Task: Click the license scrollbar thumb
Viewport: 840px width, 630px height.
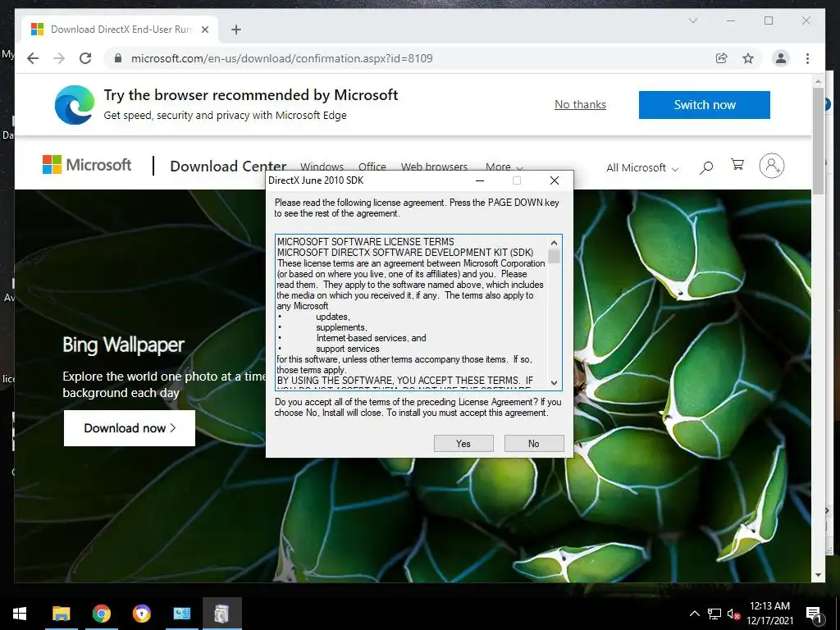Action: point(554,257)
